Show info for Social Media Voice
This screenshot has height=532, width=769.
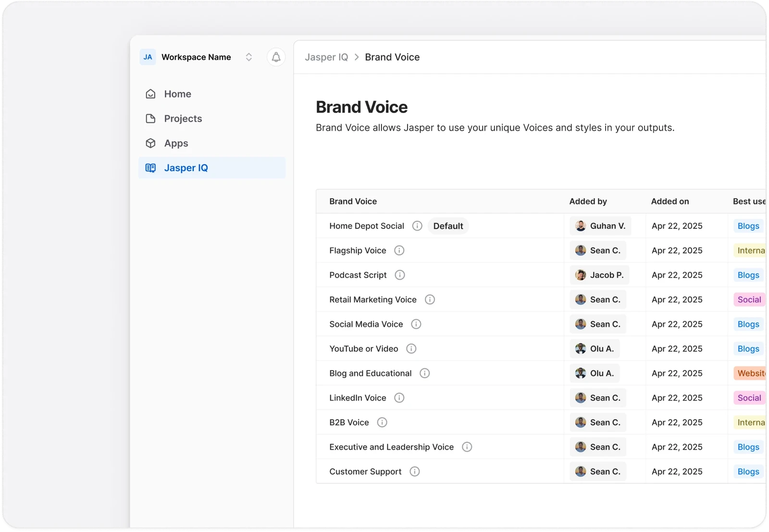point(416,324)
